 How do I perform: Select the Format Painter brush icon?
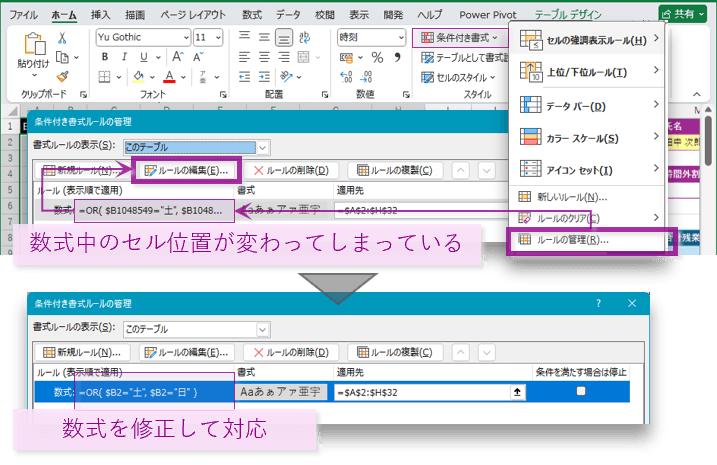click(62, 76)
